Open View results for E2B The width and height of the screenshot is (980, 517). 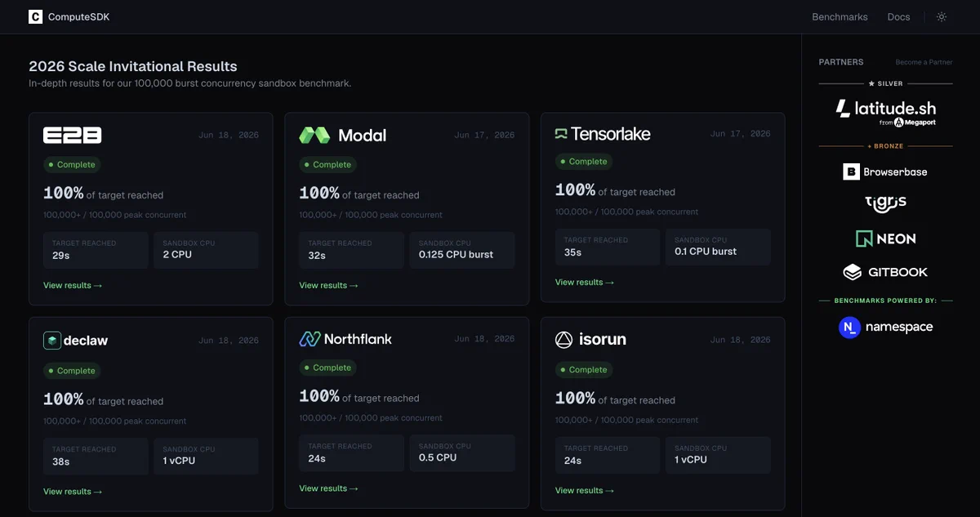[x=73, y=286]
